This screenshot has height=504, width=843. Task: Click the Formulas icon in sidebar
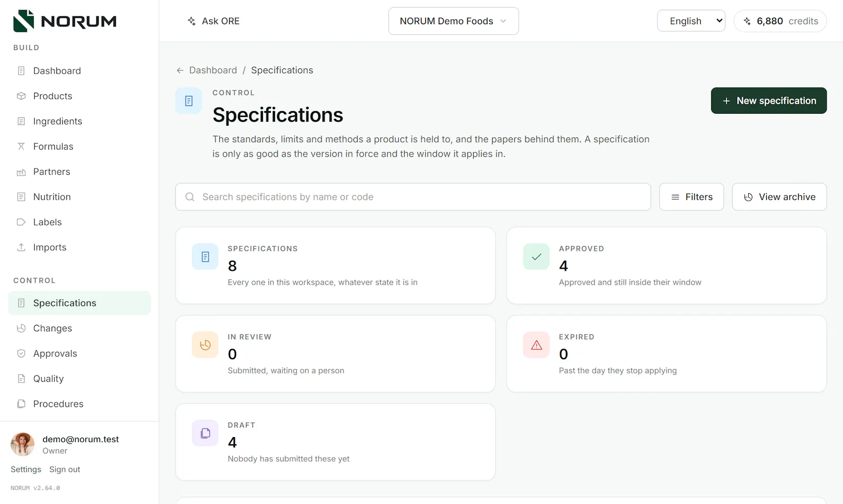[x=21, y=146]
